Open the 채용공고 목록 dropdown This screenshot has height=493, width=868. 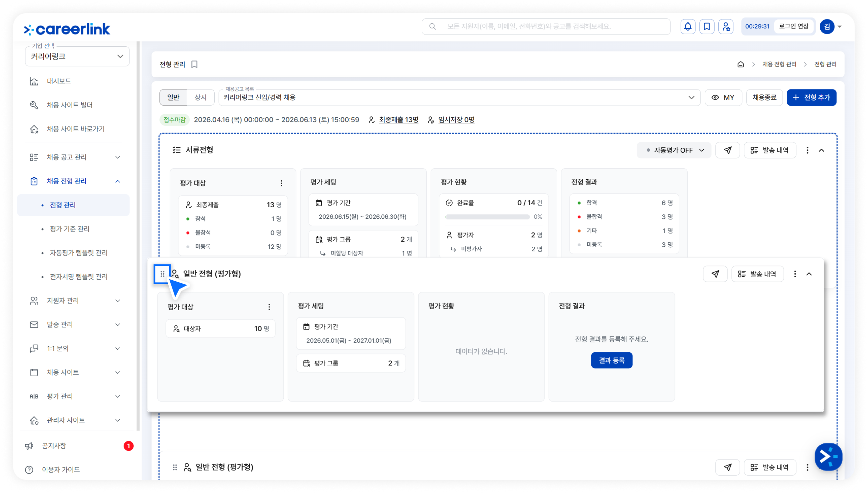(x=459, y=98)
